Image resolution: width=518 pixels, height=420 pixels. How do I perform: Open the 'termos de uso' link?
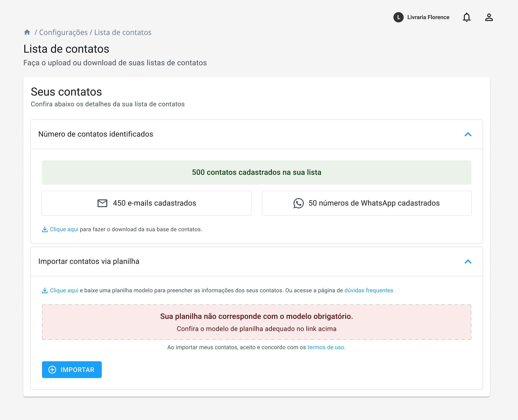[x=326, y=348]
